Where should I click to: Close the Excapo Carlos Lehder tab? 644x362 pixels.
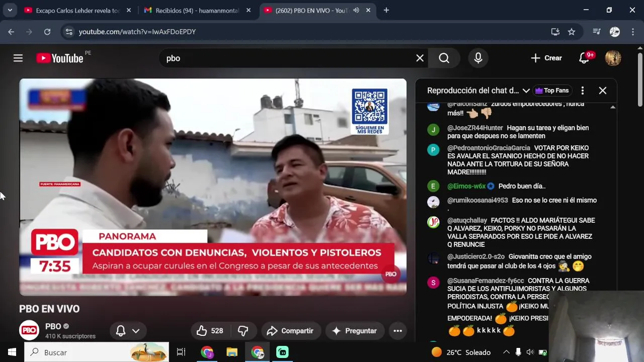(129, 10)
